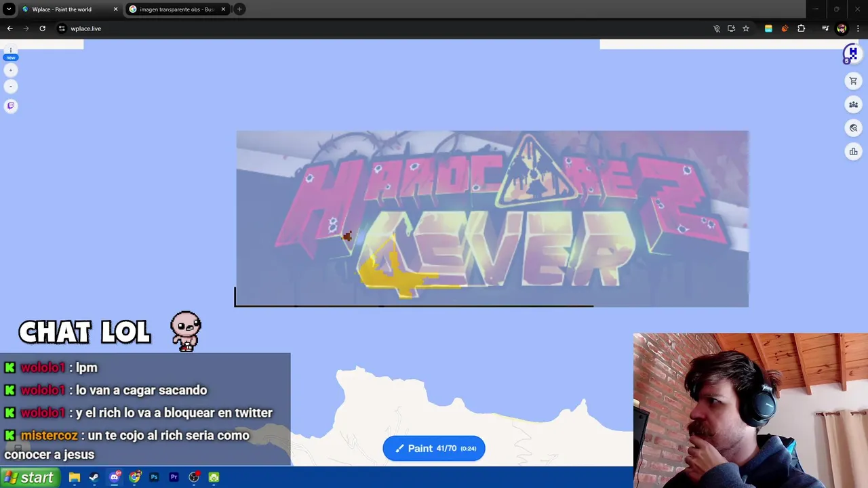Close the imagen transparente obs tab

click(x=224, y=9)
